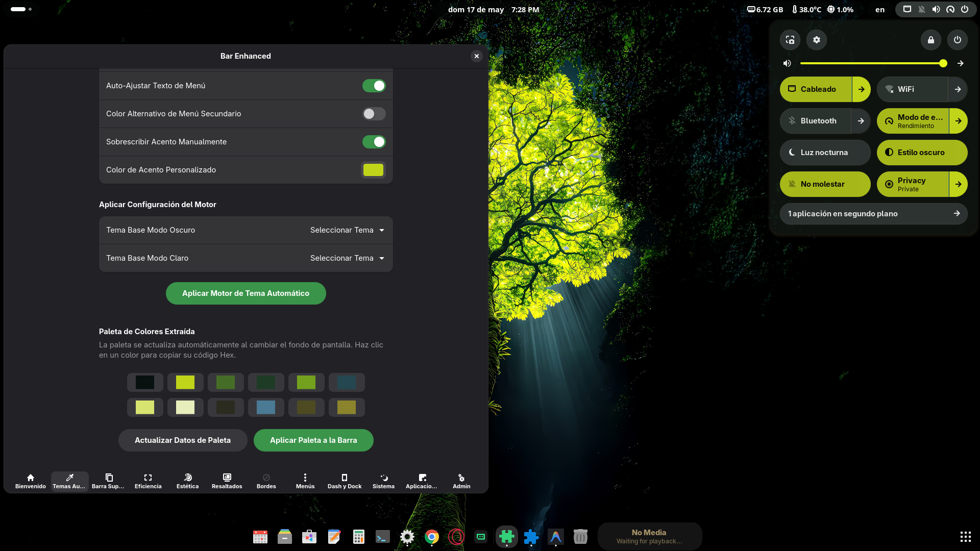980x551 pixels.
Task: Expand Cableado submenu arrow
Action: pos(861,89)
